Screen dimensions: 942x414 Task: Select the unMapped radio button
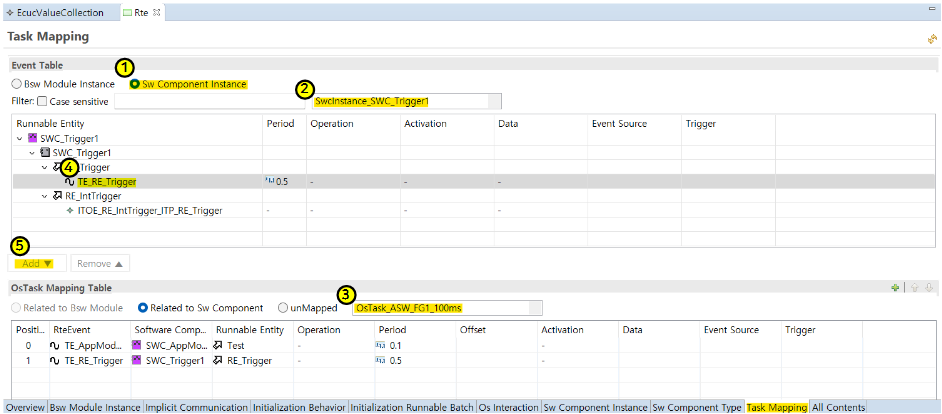283,308
